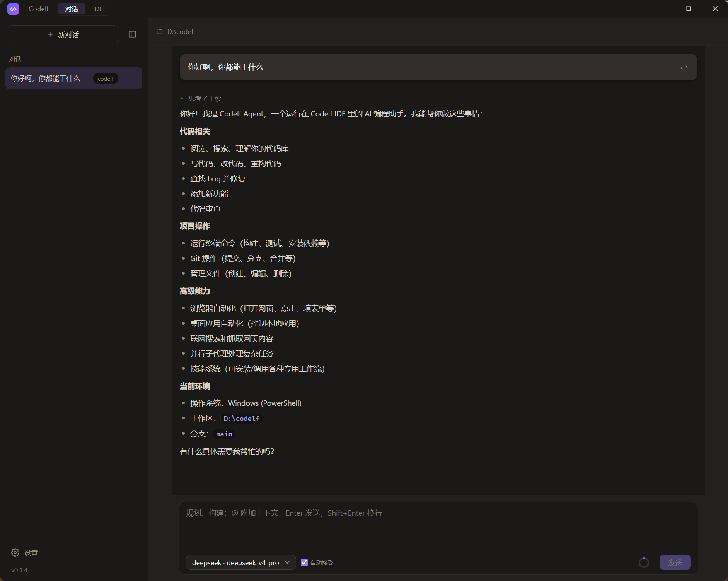Open the 设置 settings page
Screen dimensions: 728x581
[x=25, y=552]
